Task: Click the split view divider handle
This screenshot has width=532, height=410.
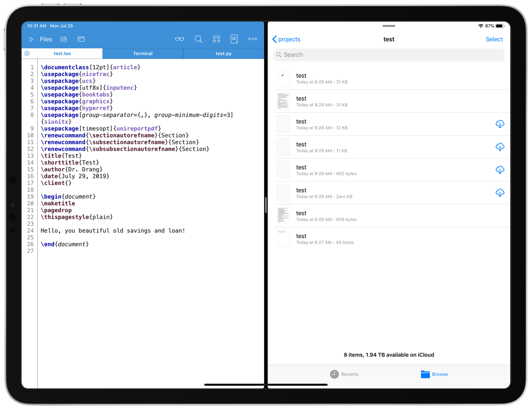Action: pos(266,205)
